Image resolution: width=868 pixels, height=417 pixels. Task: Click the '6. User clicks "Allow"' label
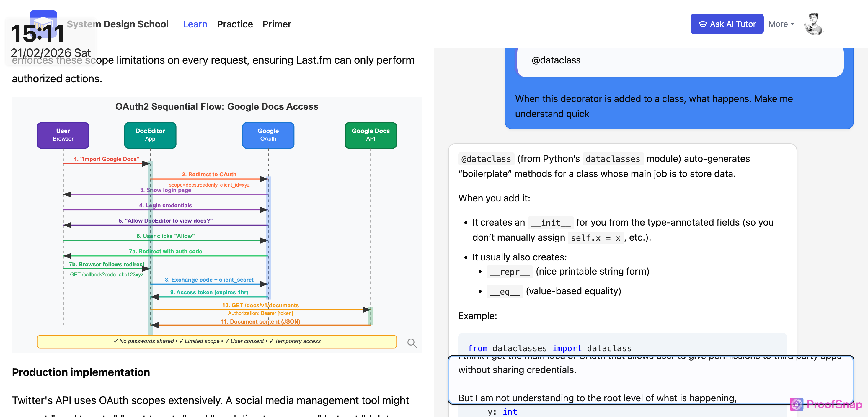(x=165, y=236)
